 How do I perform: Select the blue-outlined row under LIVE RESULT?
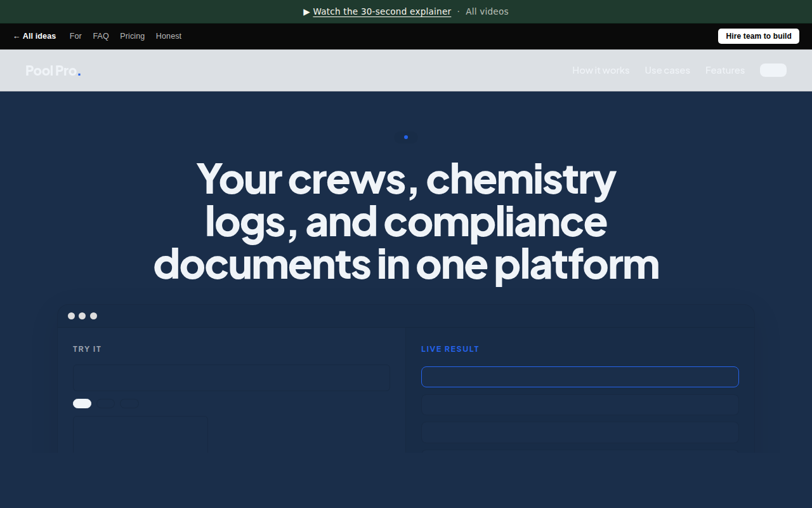pos(580,377)
